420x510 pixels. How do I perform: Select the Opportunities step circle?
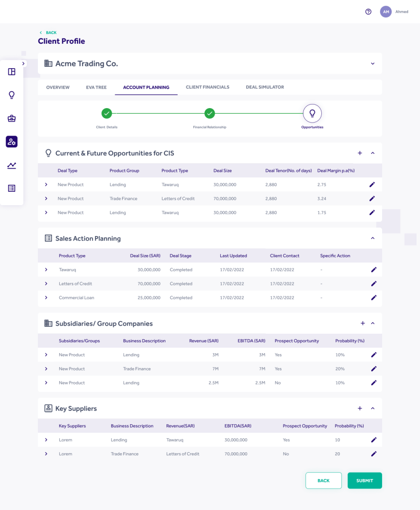tap(312, 114)
